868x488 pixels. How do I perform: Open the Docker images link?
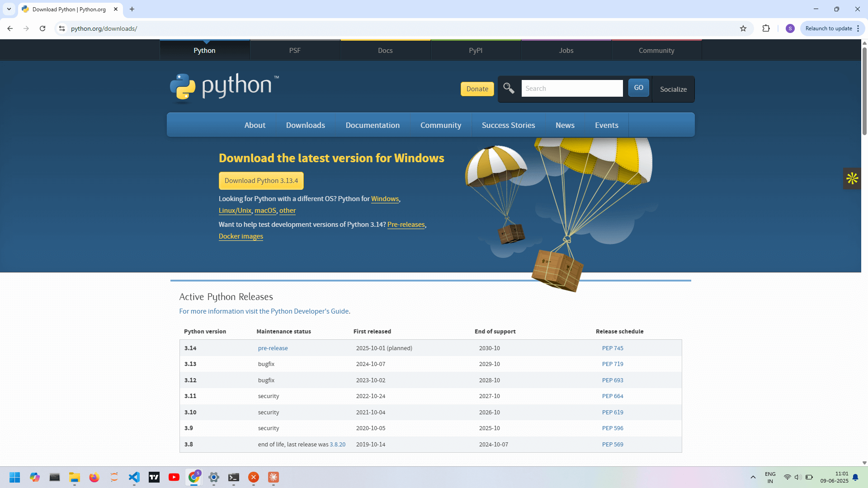[241, 236]
